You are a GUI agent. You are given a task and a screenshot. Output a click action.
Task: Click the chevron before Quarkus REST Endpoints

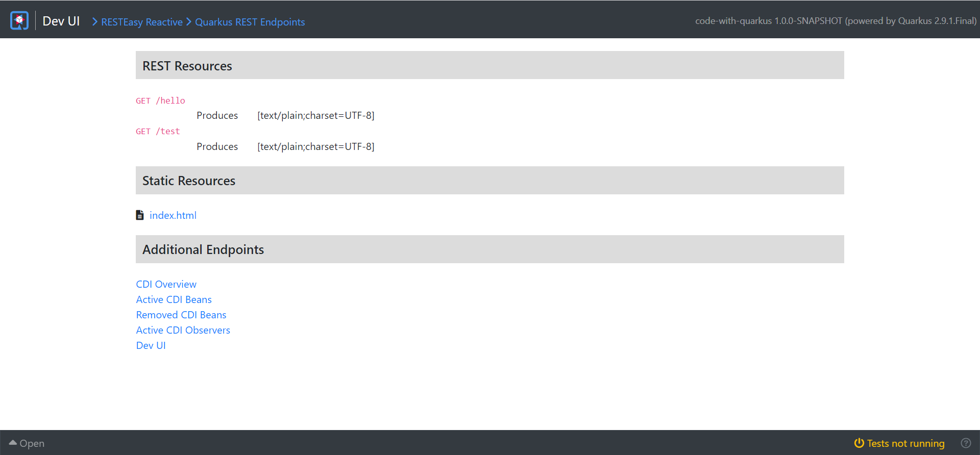point(189,21)
